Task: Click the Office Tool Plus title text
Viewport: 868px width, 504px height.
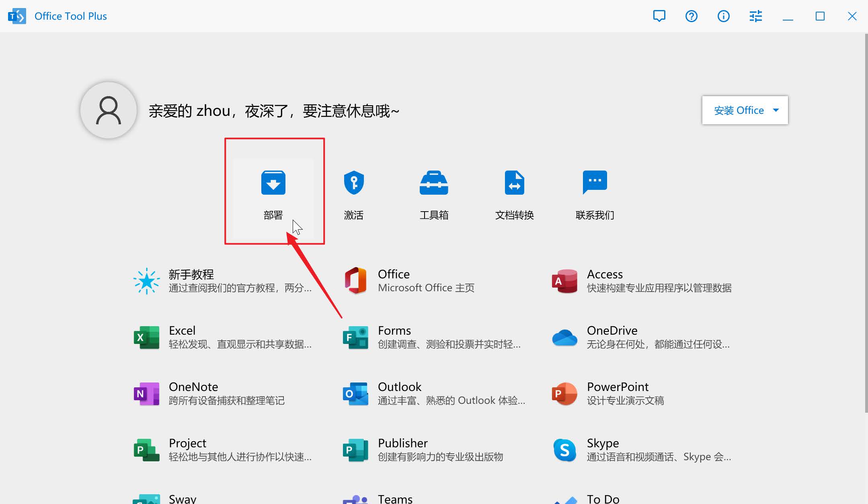Action: tap(71, 16)
